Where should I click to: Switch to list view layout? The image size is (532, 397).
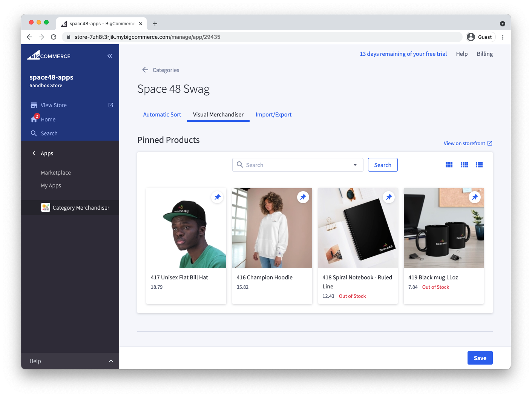(479, 165)
